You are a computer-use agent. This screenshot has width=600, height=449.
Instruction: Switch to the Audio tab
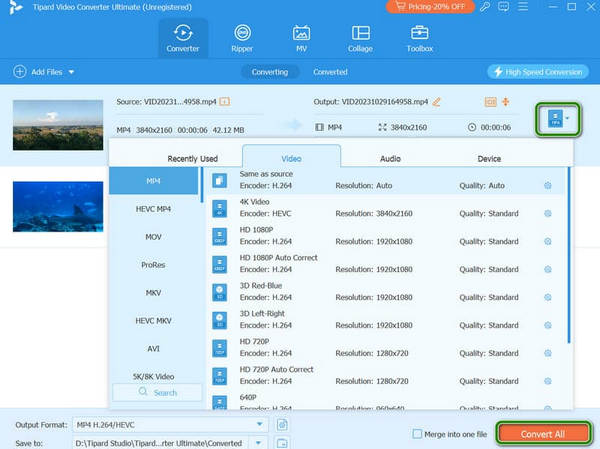click(390, 158)
